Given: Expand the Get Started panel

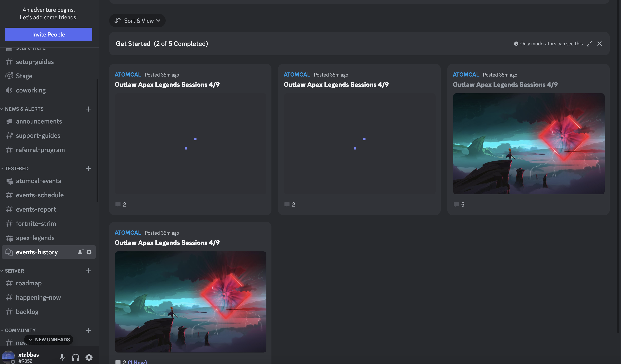Looking at the screenshot, I should (x=589, y=44).
